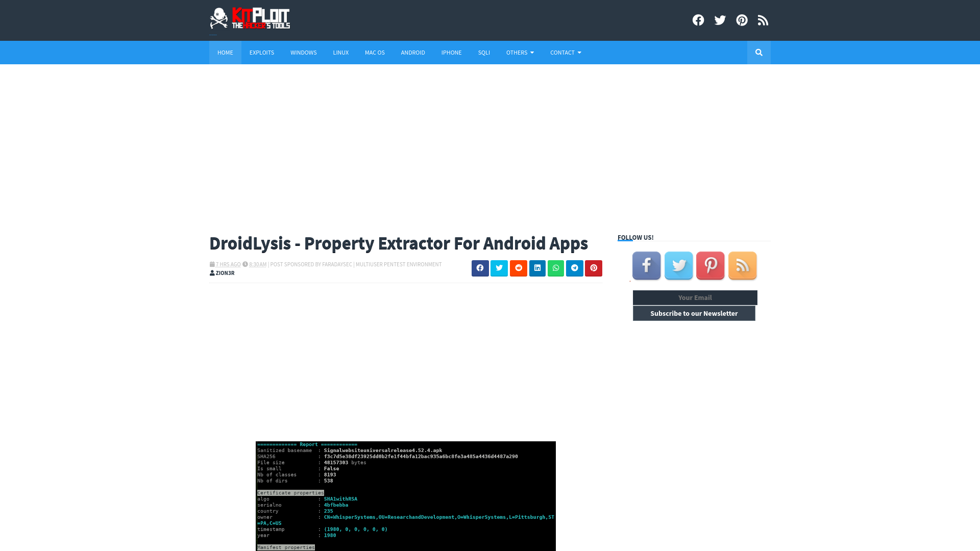Click the large Twitter follow tile
Viewport: 980px width, 551px height.
679,266
